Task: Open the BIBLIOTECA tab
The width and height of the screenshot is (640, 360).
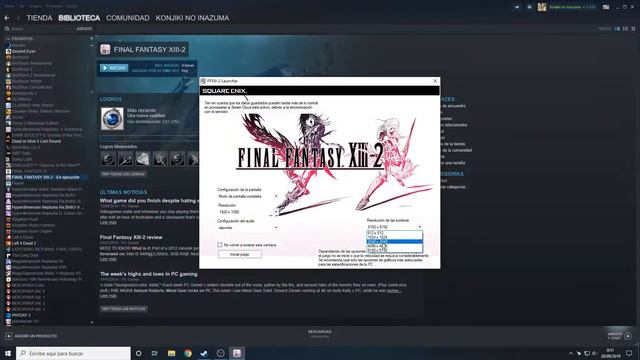Action: (x=79, y=18)
